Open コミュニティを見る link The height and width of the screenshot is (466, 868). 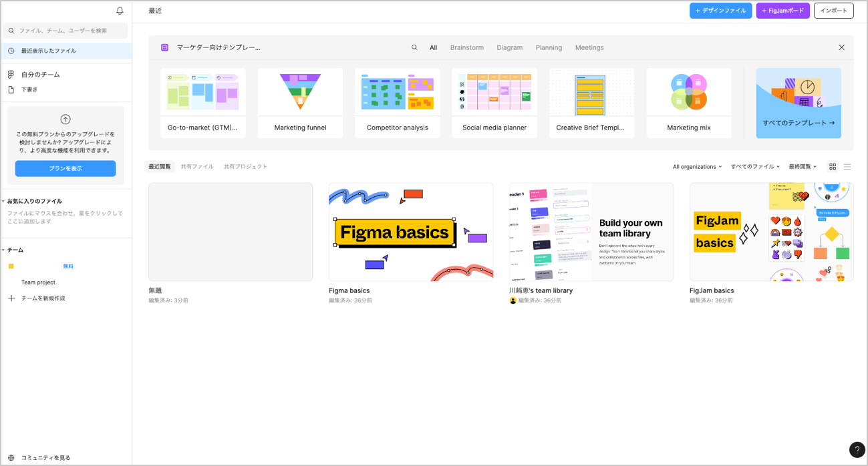coord(45,458)
